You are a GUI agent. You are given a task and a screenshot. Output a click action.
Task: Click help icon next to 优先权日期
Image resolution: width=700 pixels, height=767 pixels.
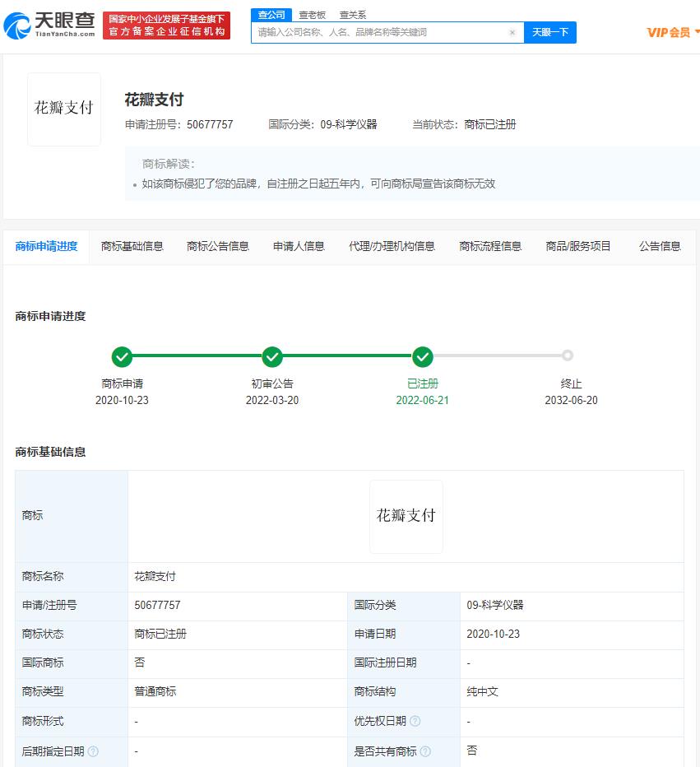[x=415, y=722]
